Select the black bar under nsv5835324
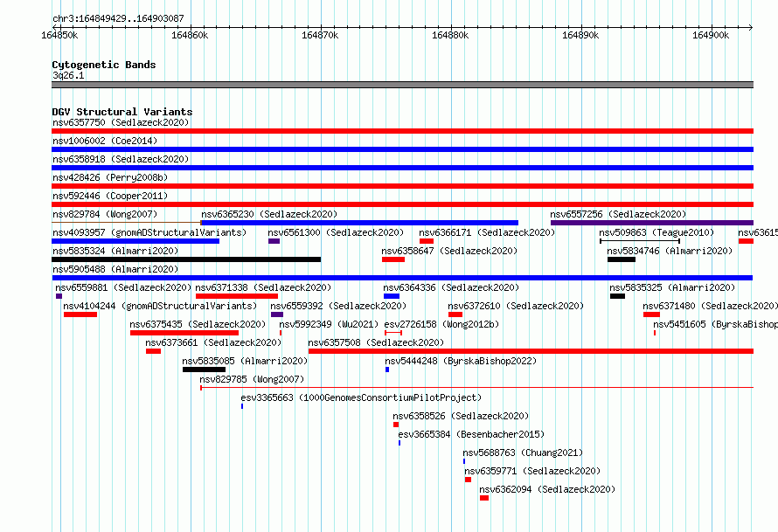778x532 pixels. click(x=186, y=259)
